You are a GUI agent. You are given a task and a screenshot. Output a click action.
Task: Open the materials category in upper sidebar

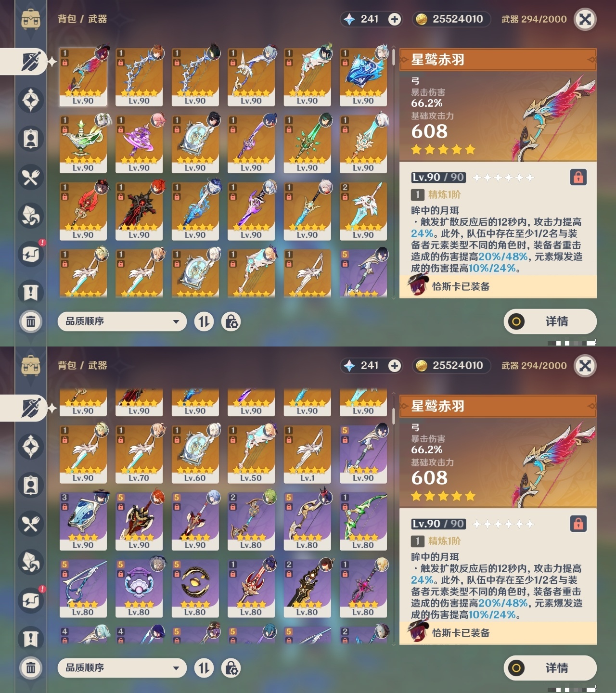(x=31, y=216)
